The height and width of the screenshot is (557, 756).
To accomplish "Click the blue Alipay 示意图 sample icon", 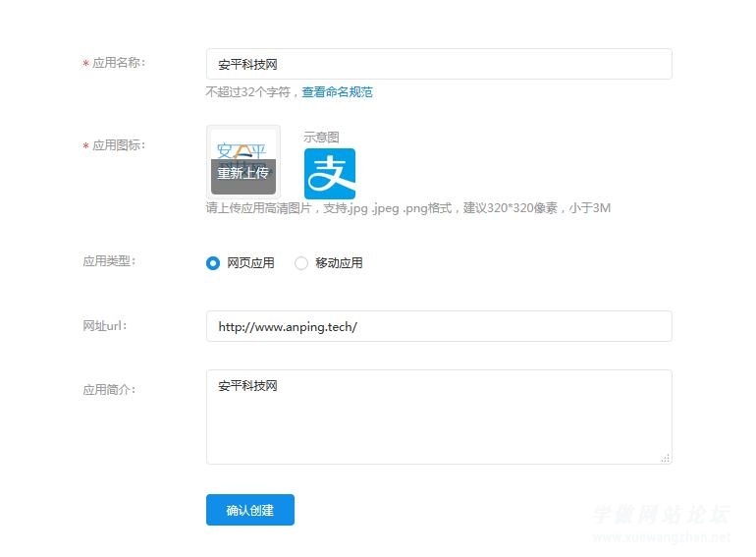I will (x=330, y=174).
